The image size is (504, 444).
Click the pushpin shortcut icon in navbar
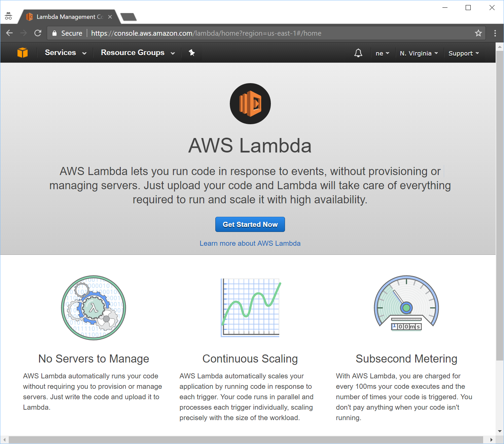click(192, 53)
